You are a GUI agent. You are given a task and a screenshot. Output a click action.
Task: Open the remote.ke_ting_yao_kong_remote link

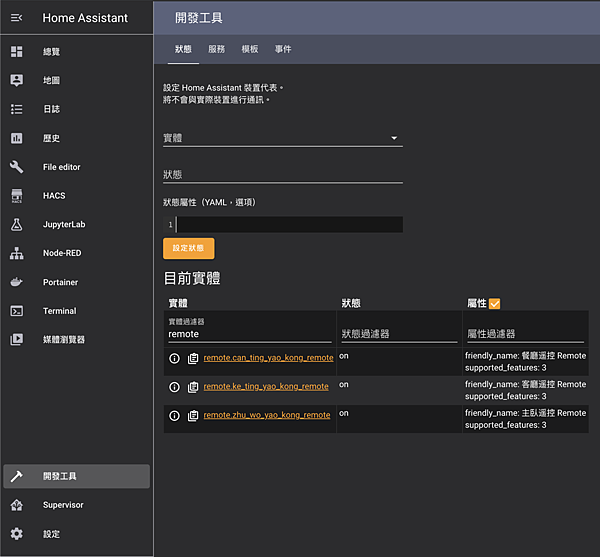coord(266,386)
